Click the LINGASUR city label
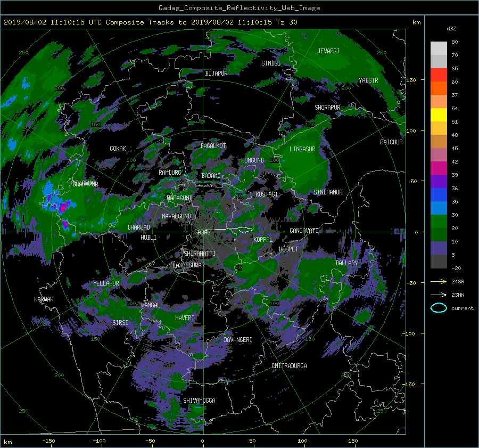Image resolution: width=479 pixels, height=448 pixels. tap(302, 149)
